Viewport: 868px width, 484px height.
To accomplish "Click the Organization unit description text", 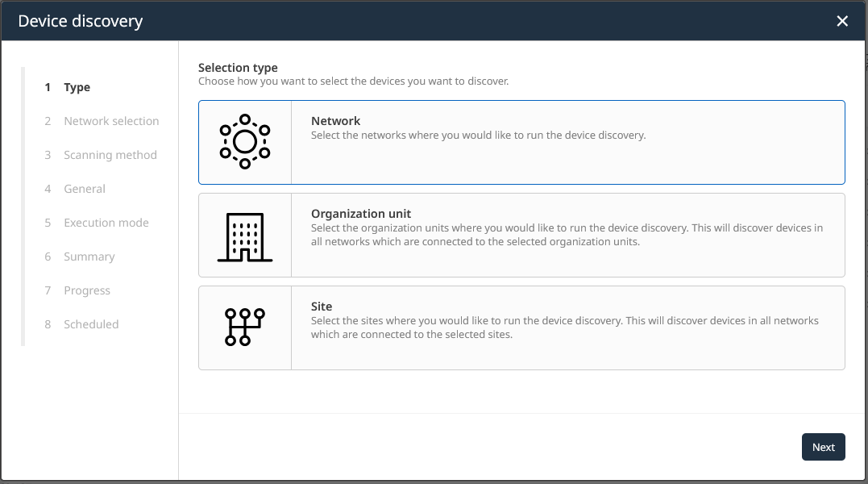I will click(567, 235).
